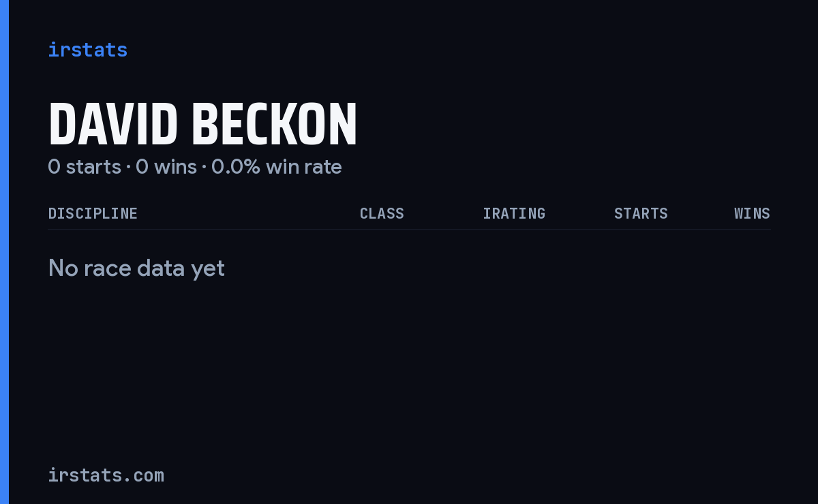Sort by the DISCIPLINE column header
This screenshot has height=504, width=818.
pos(93,214)
